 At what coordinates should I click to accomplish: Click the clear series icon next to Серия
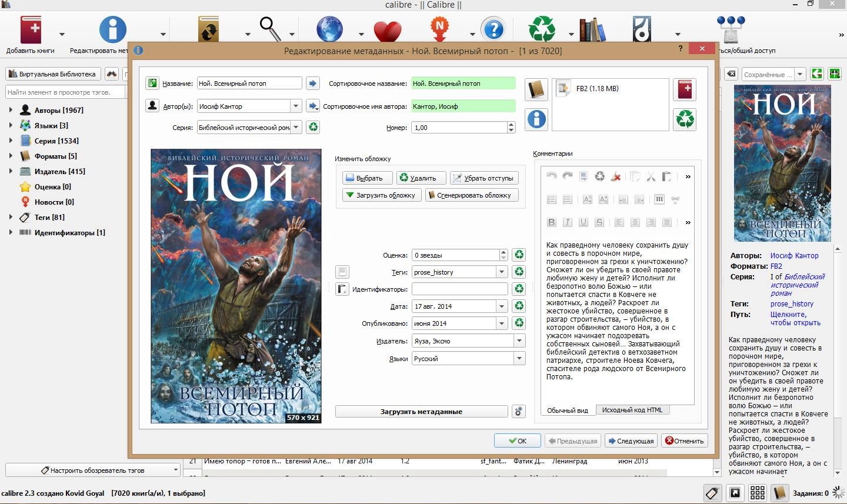coord(314,127)
